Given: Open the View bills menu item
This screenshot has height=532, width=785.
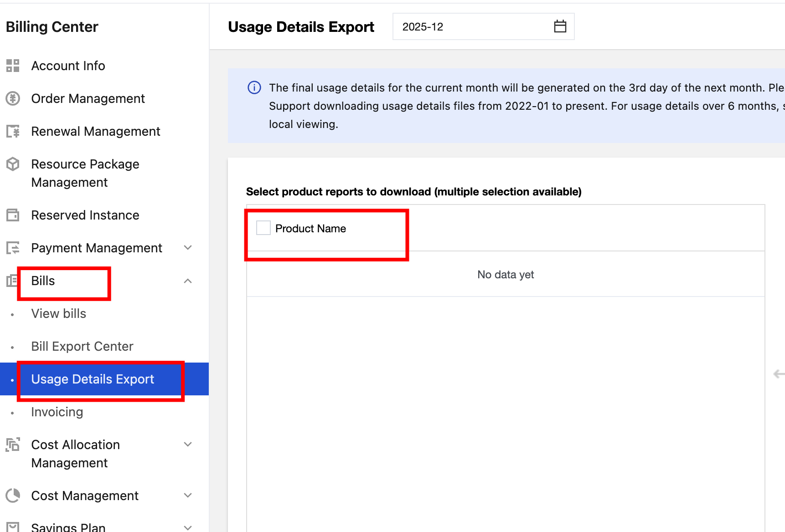Looking at the screenshot, I should (59, 314).
